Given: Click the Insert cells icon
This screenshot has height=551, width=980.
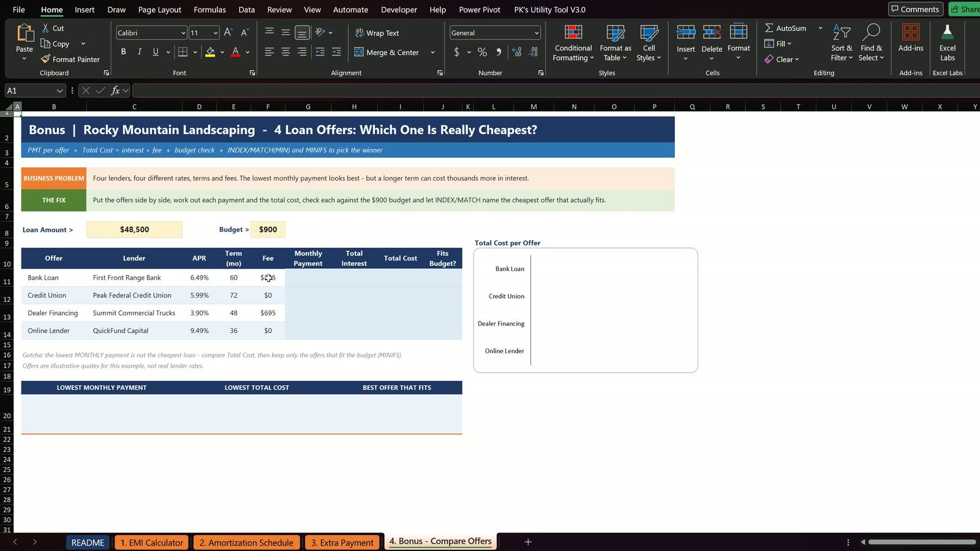Looking at the screenshot, I should pyautogui.click(x=685, y=32).
